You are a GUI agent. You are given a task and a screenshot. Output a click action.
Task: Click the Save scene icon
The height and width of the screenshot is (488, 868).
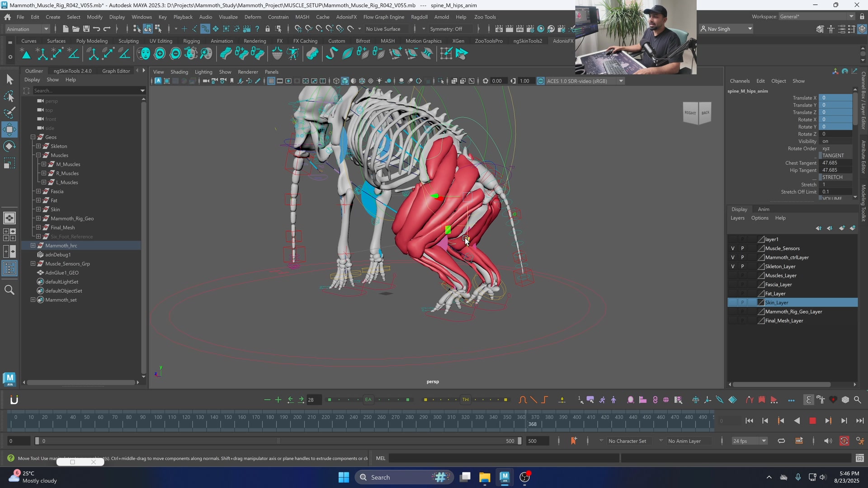(x=86, y=29)
